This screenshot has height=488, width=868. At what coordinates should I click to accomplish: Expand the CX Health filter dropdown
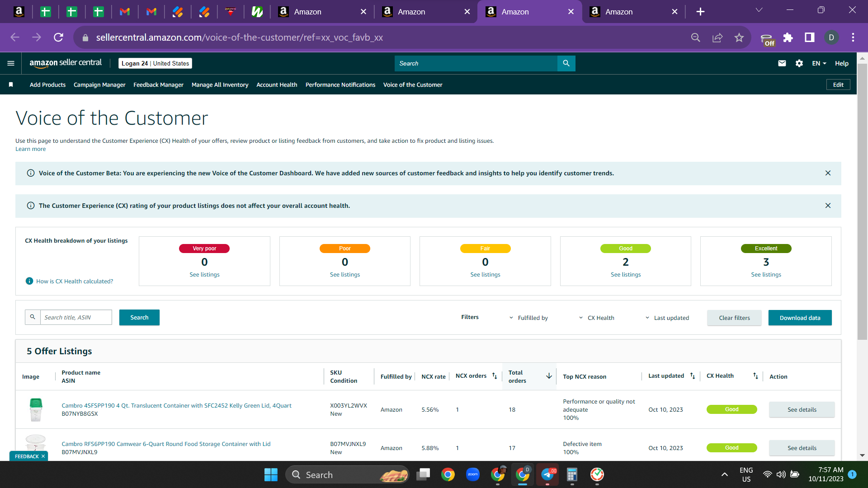point(596,318)
